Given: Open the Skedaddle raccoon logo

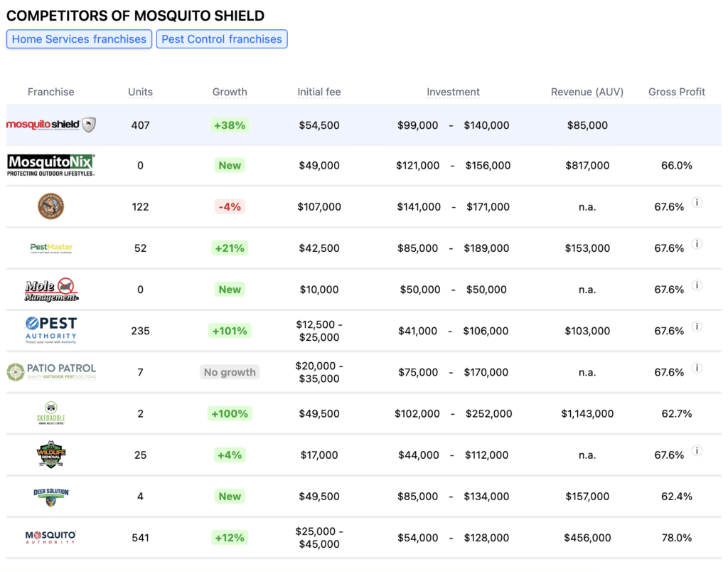Looking at the screenshot, I should pyautogui.click(x=51, y=413).
